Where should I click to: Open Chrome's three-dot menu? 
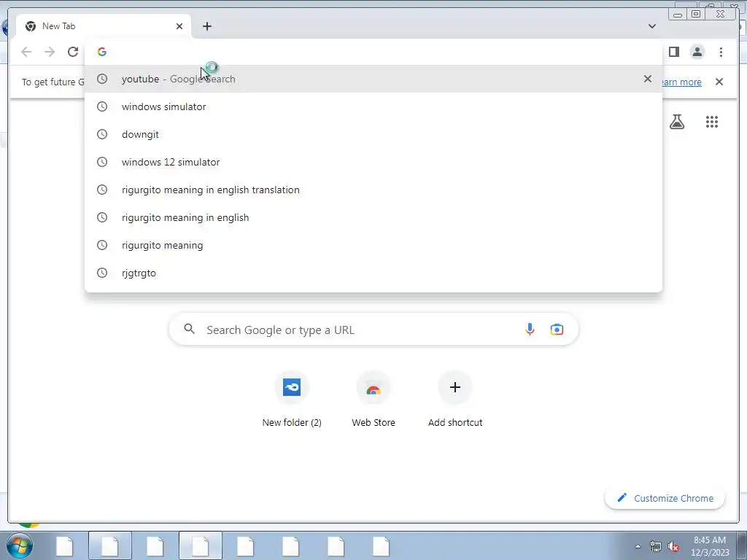[x=721, y=52]
